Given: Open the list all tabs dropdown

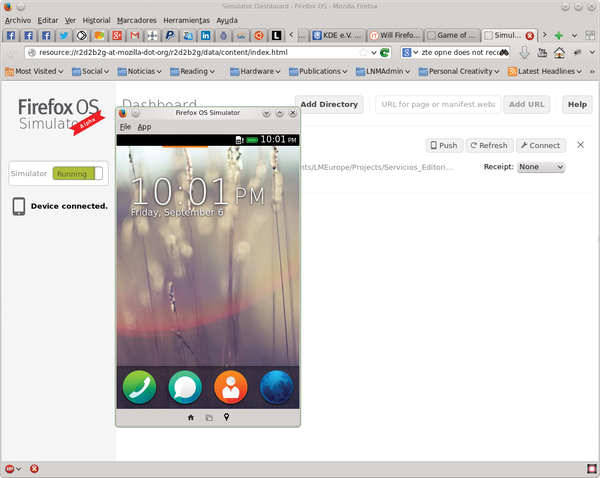Looking at the screenshot, I should tap(574, 36).
